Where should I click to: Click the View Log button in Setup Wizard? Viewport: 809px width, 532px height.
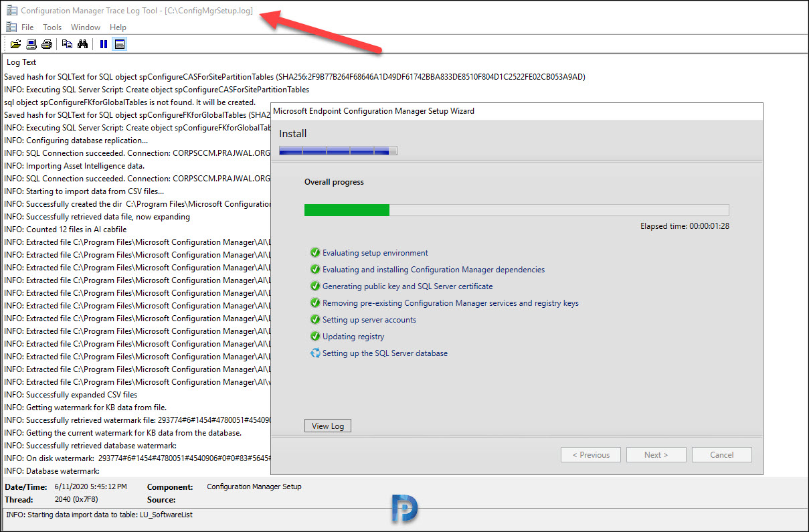pos(328,426)
